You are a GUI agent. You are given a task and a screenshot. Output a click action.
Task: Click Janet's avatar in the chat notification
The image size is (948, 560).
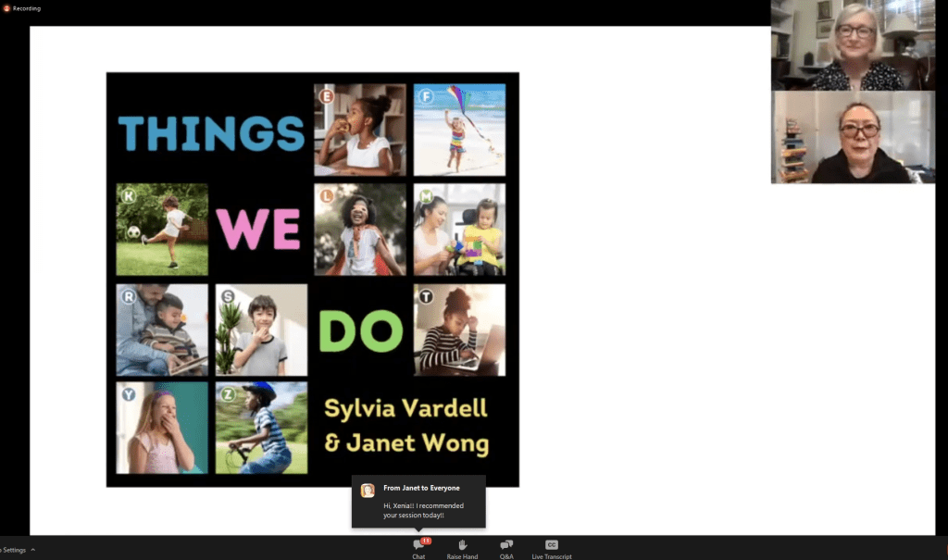pyautogui.click(x=368, y=491)
